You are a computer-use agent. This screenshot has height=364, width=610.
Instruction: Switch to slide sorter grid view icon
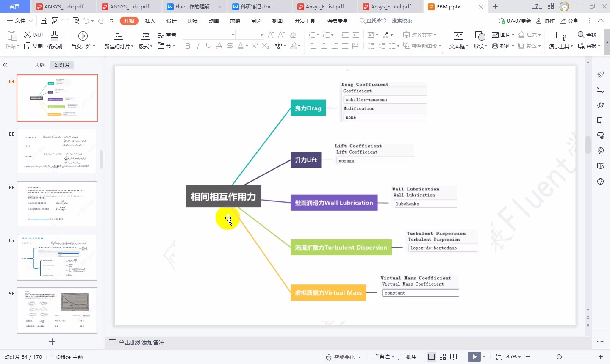tap(443, 357)
